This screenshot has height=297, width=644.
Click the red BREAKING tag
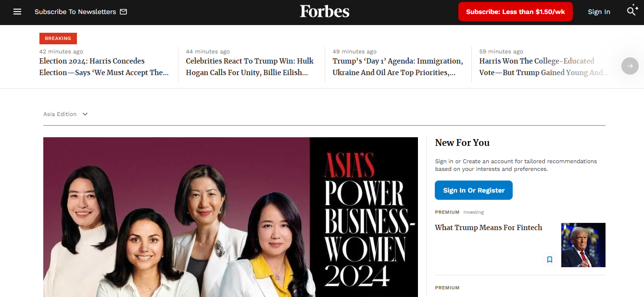58,39
